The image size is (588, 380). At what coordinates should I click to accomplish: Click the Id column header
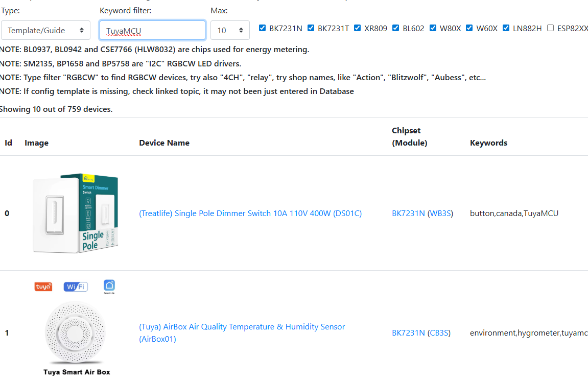pyautogui.click(x=8, y=143)
